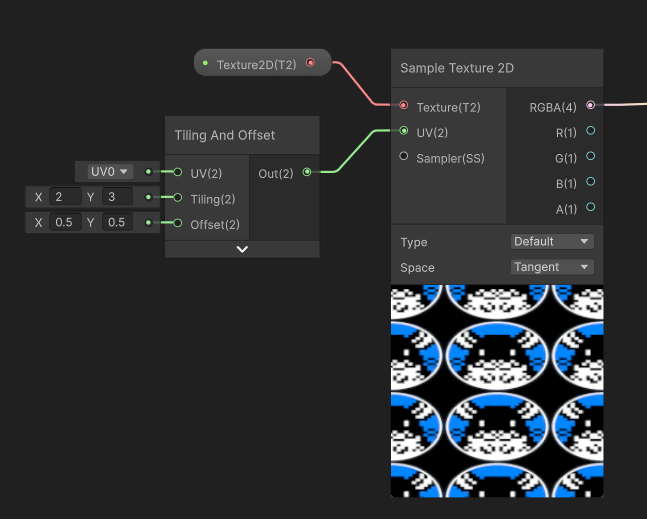Screen dimensions: 647x519
Task: Click the B(1) output port
Action: (590, 182)
